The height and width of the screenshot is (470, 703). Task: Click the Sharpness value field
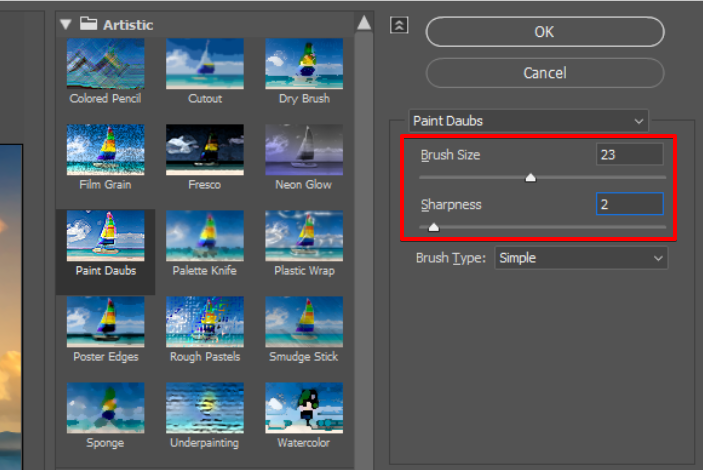point(629,204)
